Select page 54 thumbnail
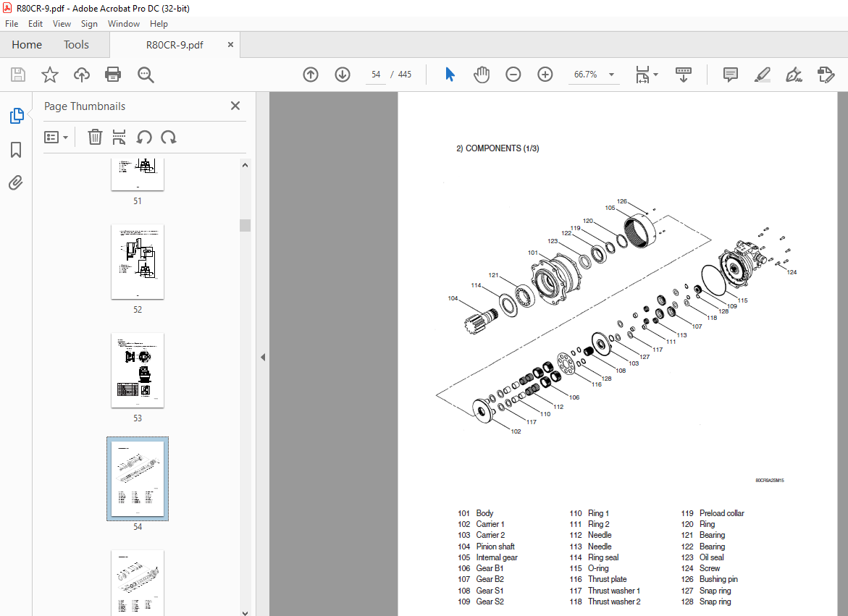This screenshot has height=616, width=848. tap(138, 478)
